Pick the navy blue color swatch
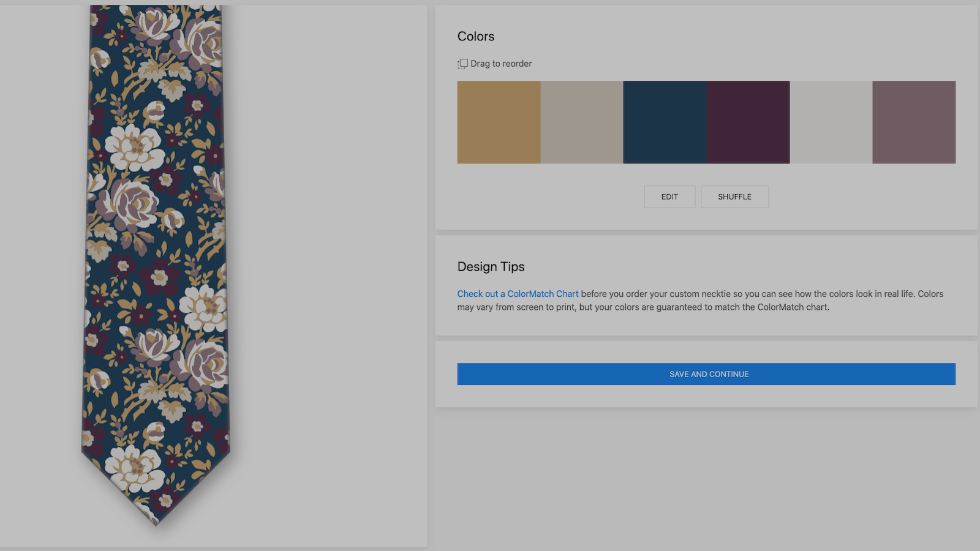This screenshot has height=551, width=980. pos(665,122)
